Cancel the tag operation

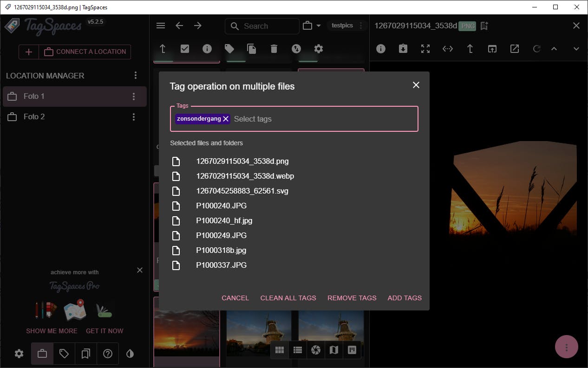pyautogui.click(x=235, y=298)
